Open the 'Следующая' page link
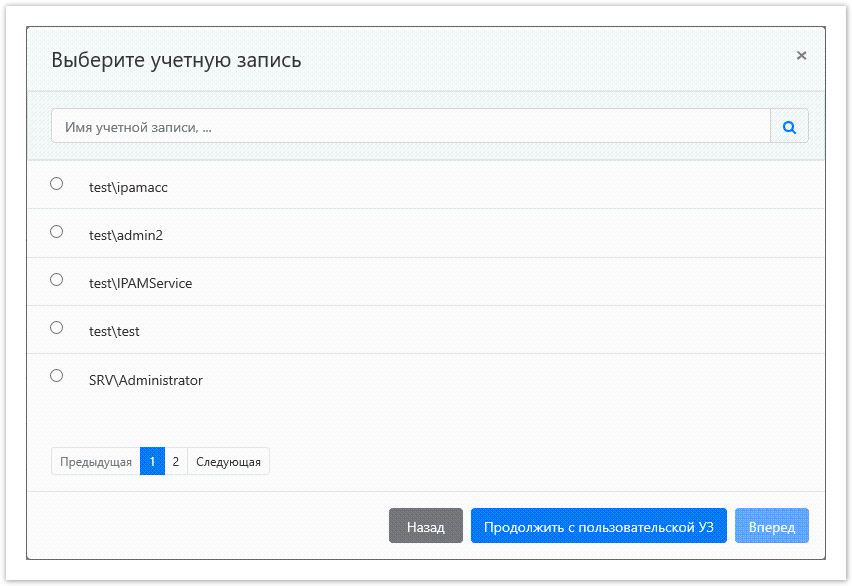 point(228,462)
